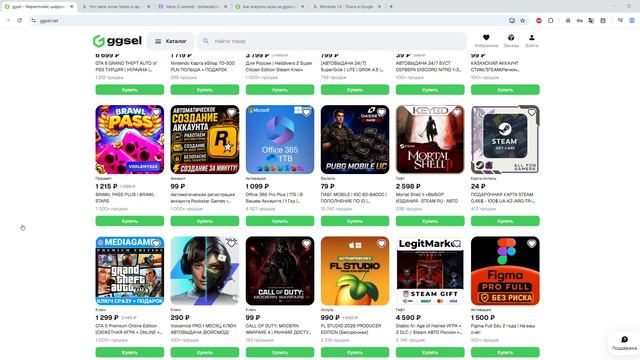Favorite the Steam gift card item
640x360 pixels.
point(531,112)
